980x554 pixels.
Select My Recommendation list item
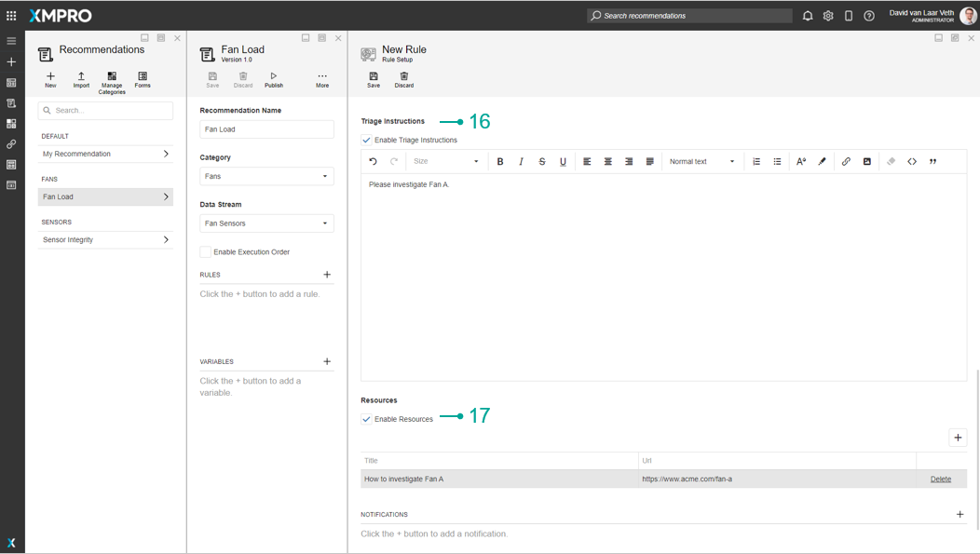[x=105, y=155]
